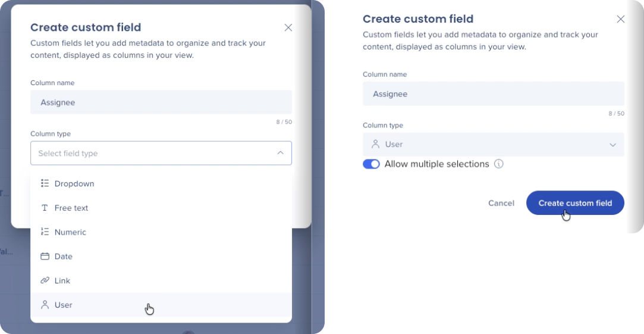Choose Numeric from the type list

161,232
